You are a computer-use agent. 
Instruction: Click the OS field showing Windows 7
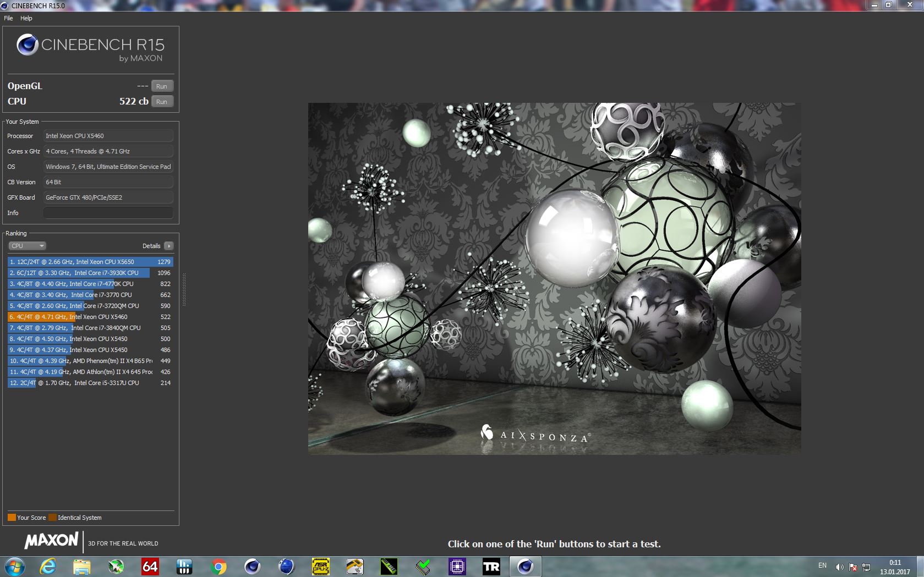[x=108, y=167]
